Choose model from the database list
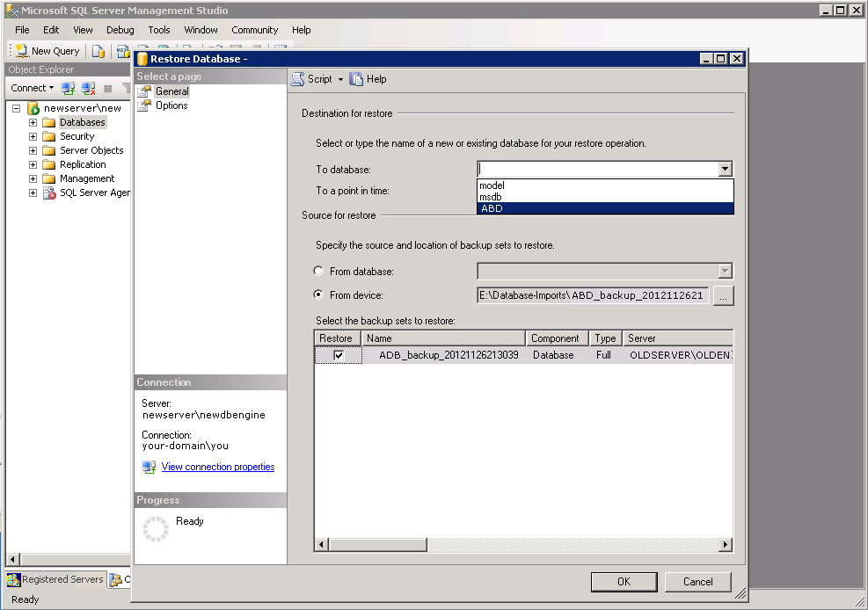868x610 pixels. pyautogui.click(x=605, y=185)
